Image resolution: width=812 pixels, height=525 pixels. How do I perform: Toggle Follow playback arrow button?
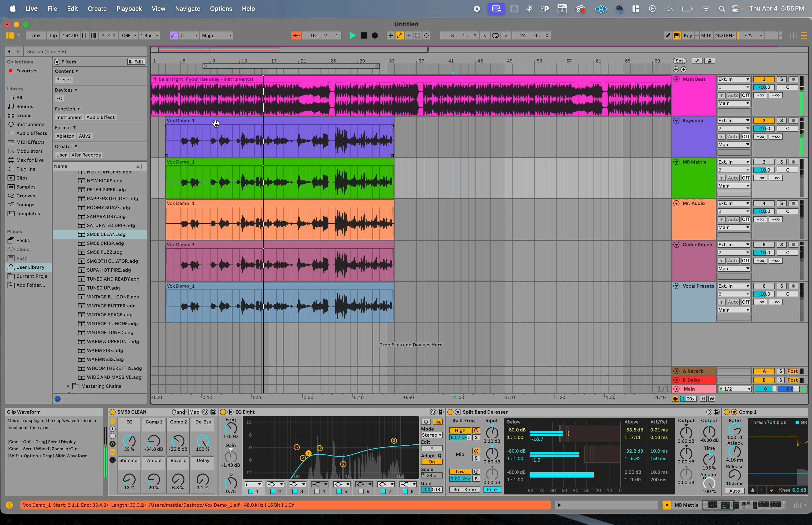[296, 35]
